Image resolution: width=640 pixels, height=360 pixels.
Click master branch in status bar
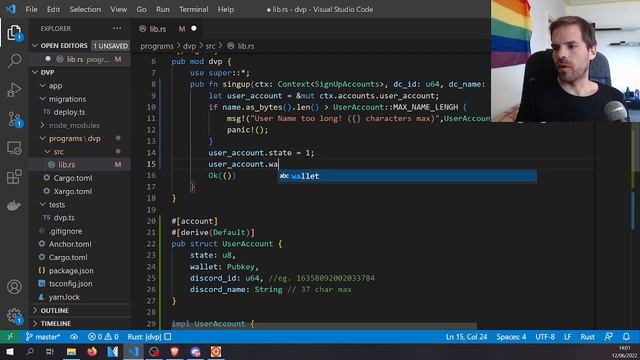[43, 337]
